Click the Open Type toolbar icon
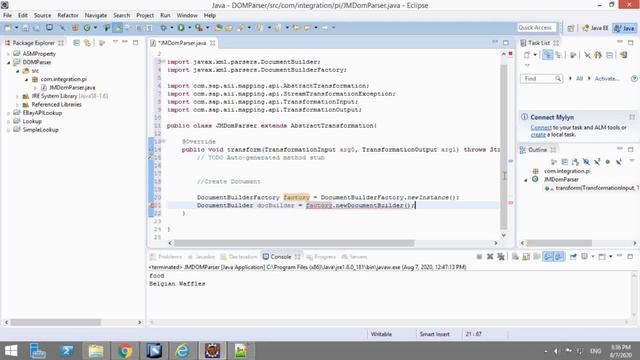This screenshot has width=640, height=360. [x=218, y=28]
